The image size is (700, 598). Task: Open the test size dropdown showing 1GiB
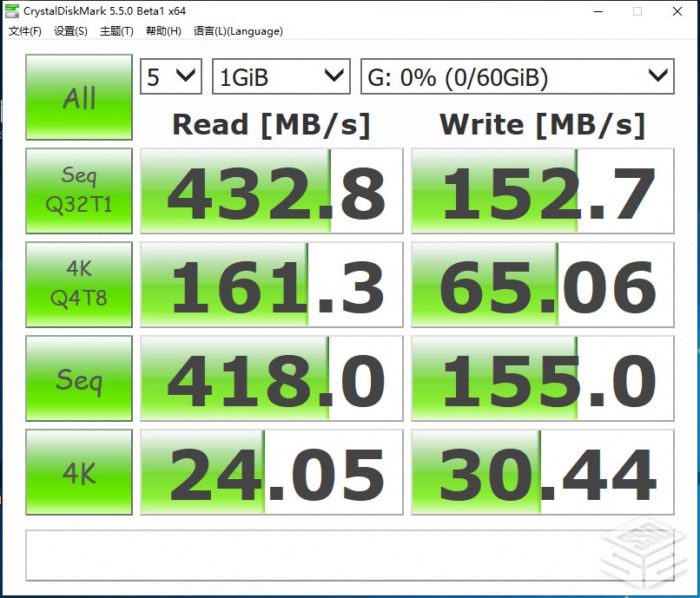[x=281, y=76]
